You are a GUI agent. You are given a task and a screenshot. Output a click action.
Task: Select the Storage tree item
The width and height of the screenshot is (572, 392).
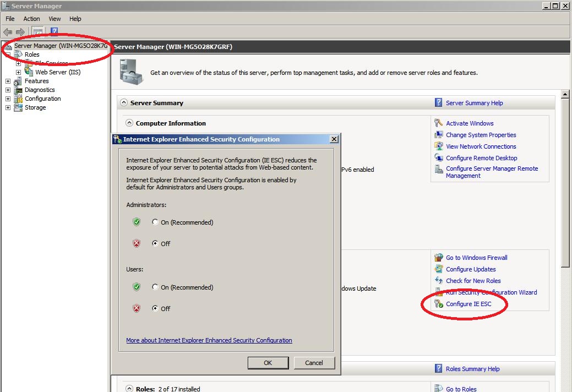click(x=35, y=107)
